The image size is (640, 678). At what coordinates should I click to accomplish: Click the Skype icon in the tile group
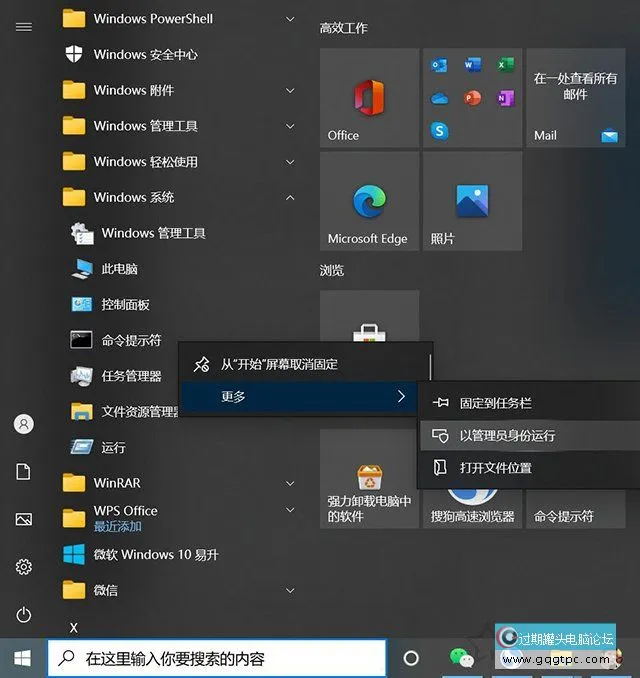(439, 131)
